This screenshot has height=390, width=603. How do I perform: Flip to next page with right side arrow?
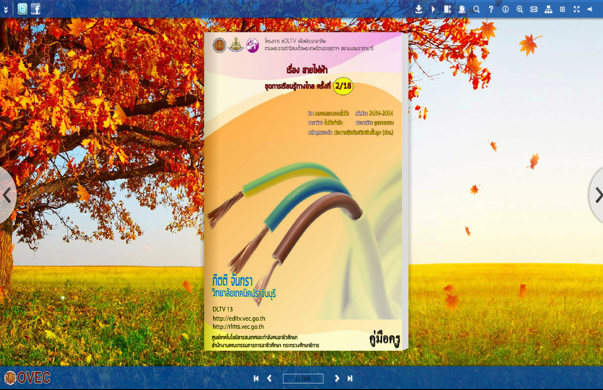click(597, 195)
